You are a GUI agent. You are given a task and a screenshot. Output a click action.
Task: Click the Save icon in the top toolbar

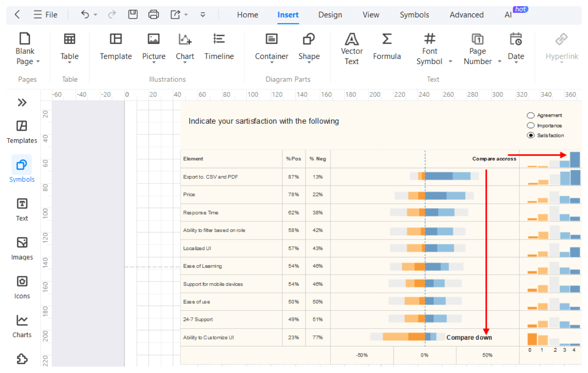pos(133,15)
